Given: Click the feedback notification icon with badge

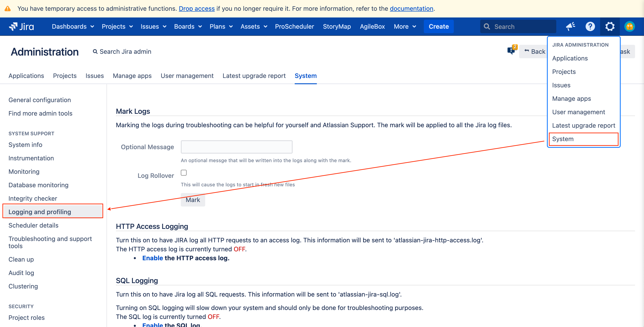Looking at the screenshot, I should (x=512, y=50).
